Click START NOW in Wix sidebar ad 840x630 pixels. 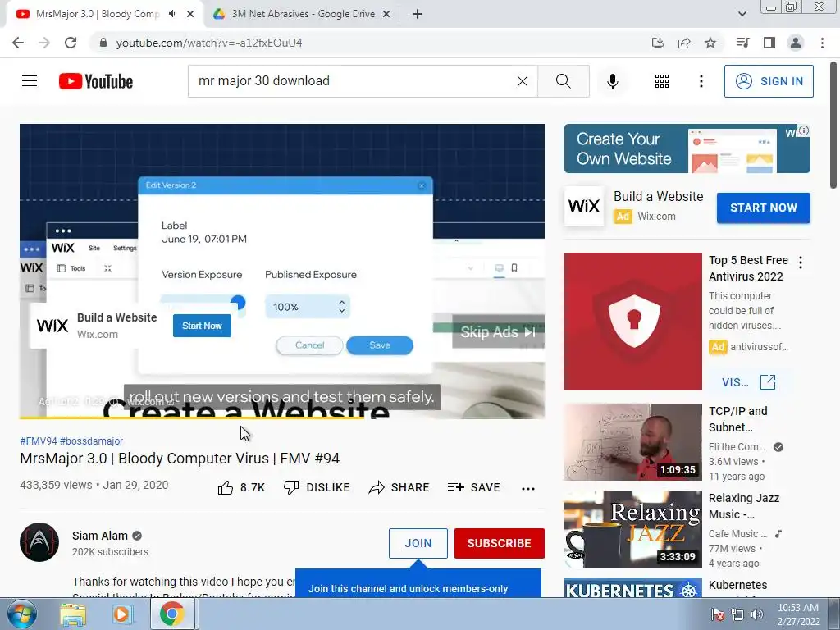(x=764, y=208)
